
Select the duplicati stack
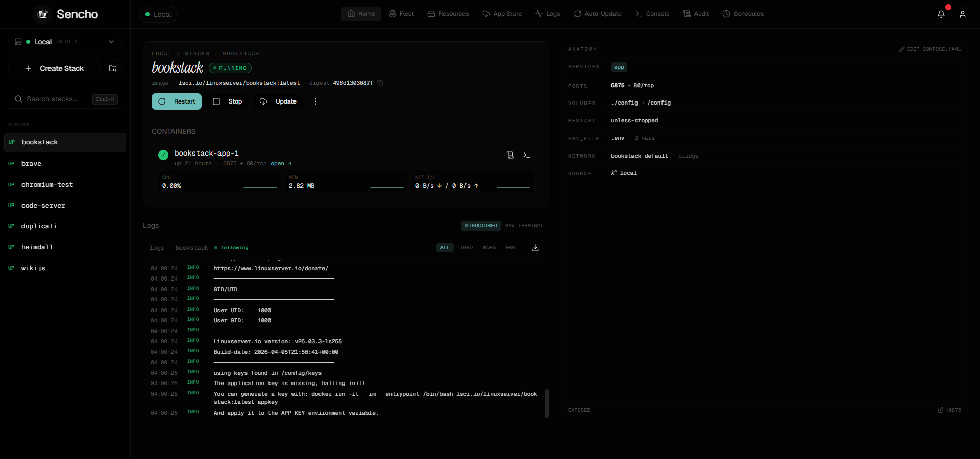tap(65, 226)
